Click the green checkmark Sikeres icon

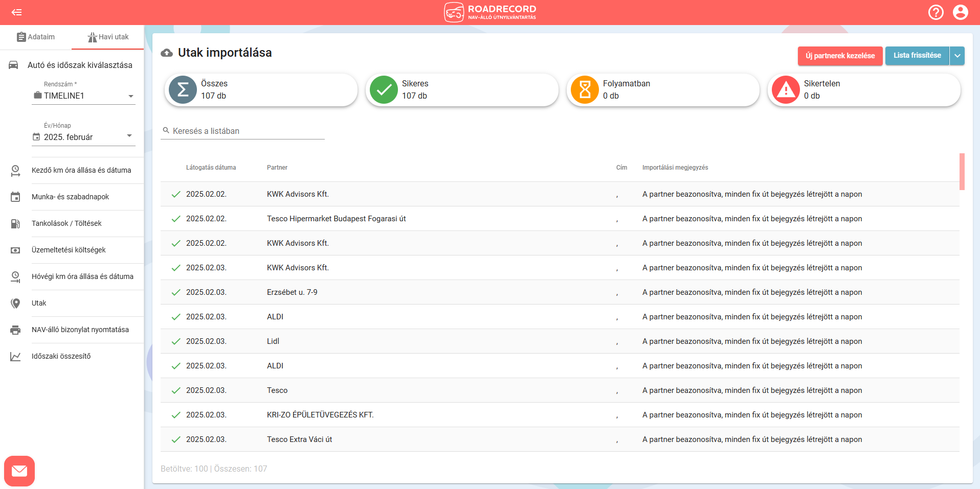point(384,90)
